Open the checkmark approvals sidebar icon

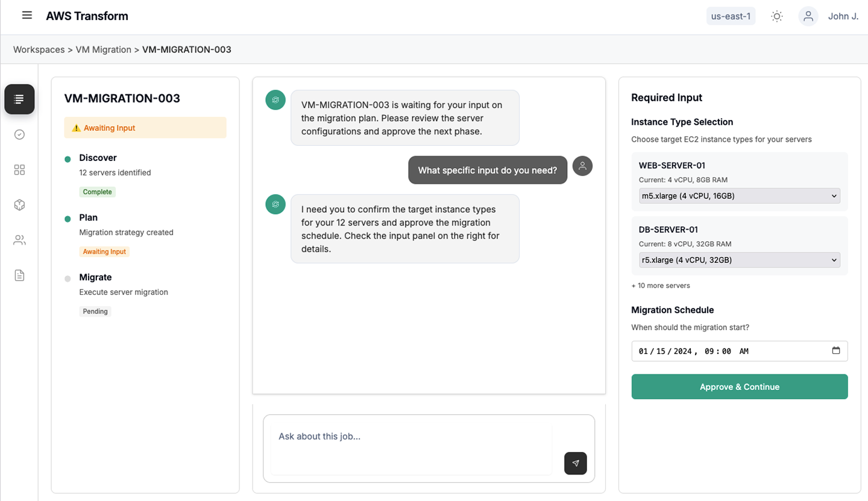click(x=19, y=134)
